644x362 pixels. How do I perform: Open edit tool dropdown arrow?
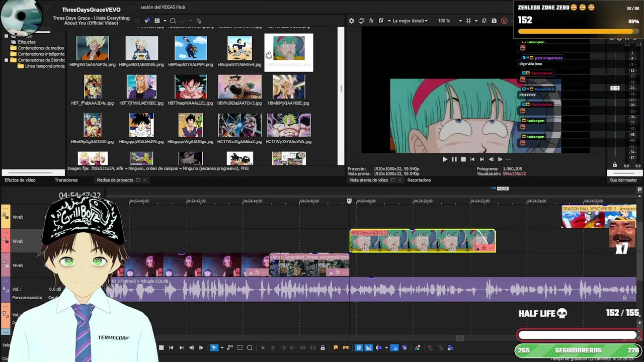point(222,347)
